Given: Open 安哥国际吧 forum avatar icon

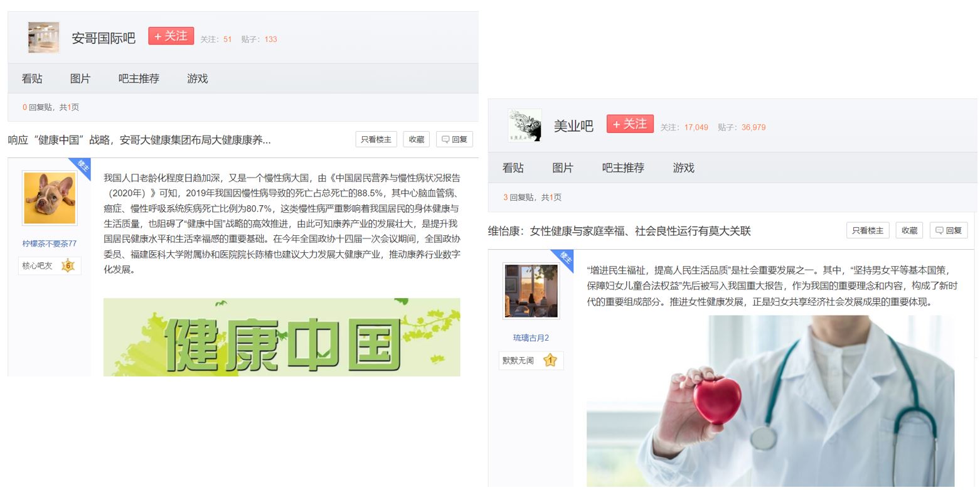Looking at the screenshot, I should [x=43, y=37].
